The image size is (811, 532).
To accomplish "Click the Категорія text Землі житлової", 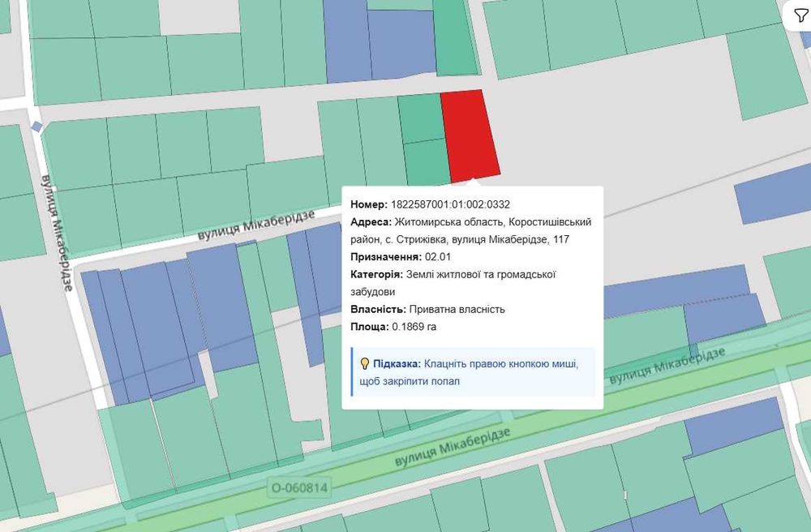I will click(453, 283).
